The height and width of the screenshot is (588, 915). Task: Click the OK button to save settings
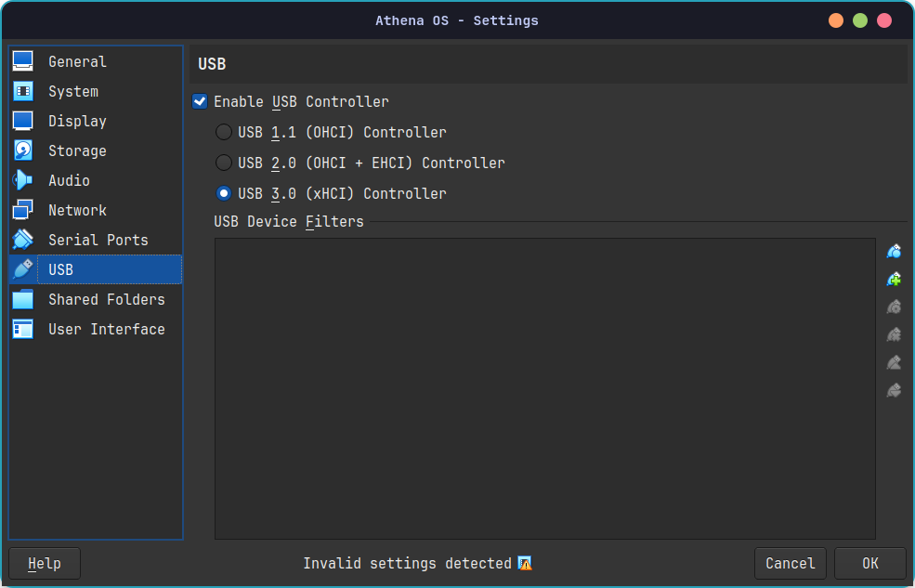[x=869, y=563]
